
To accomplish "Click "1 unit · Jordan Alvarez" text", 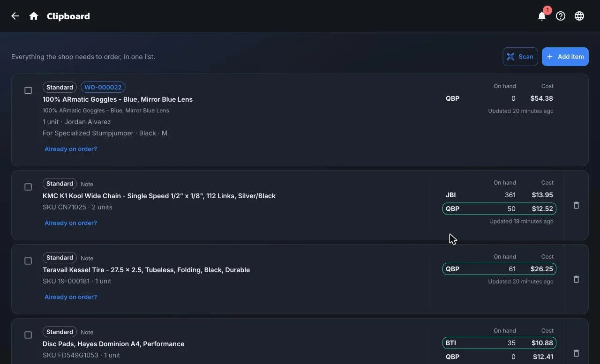I will click(x=77, y=122).
